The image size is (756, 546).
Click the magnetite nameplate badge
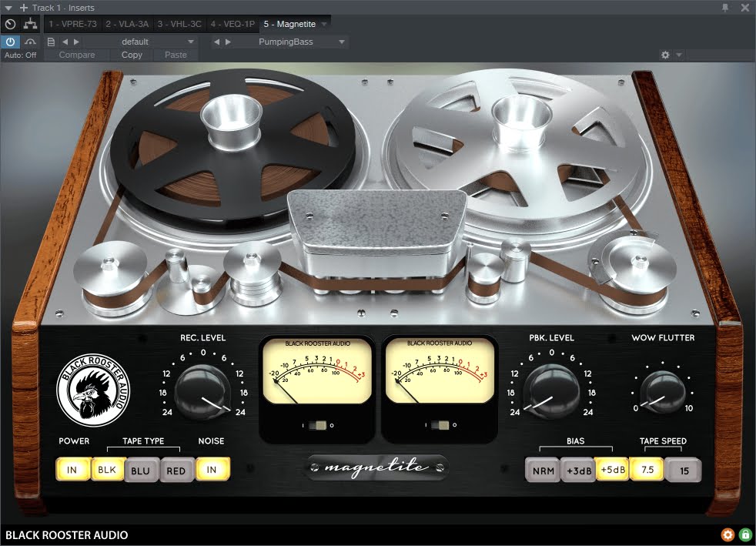(377, 467)
